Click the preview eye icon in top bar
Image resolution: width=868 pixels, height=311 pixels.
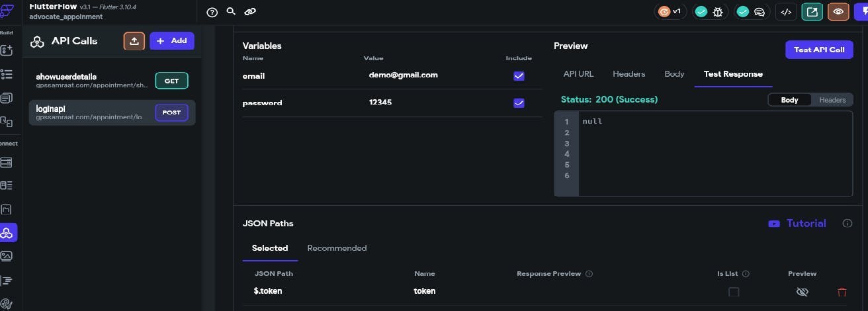click(x=838, y=12)
